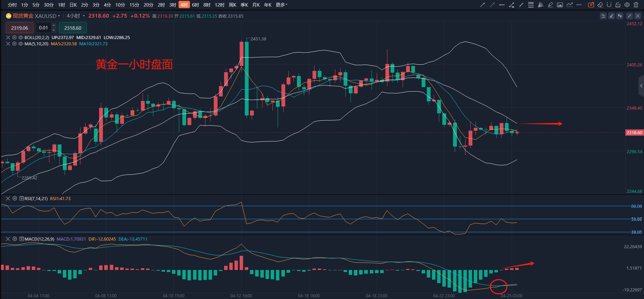644x299 pixels.
Task: Click the eraser tool in drawing toolbar
Action: point(600,5)
